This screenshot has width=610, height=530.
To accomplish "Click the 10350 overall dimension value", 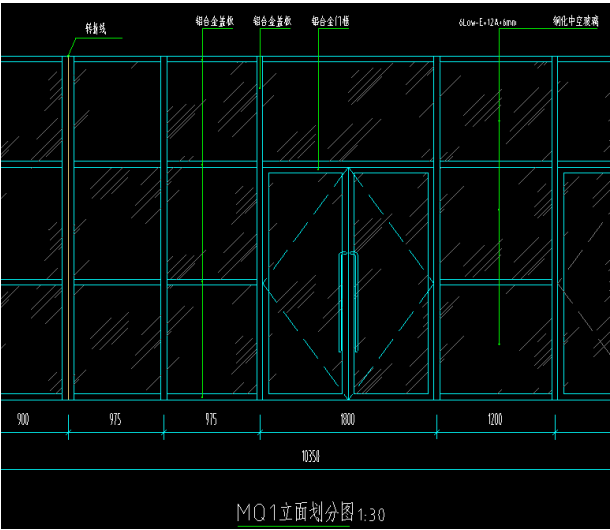I will [x=311, y=455].
